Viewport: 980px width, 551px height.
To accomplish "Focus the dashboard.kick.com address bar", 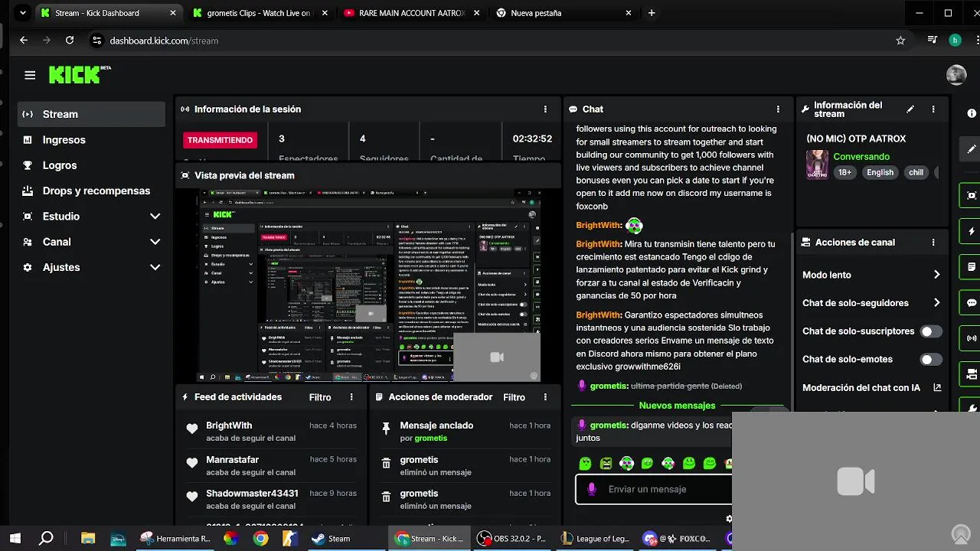I will coord(490,41).
